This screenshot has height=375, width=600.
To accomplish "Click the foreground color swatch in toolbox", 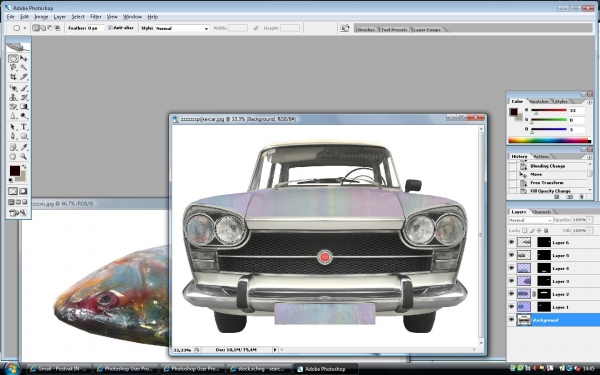I will point(15,171).
